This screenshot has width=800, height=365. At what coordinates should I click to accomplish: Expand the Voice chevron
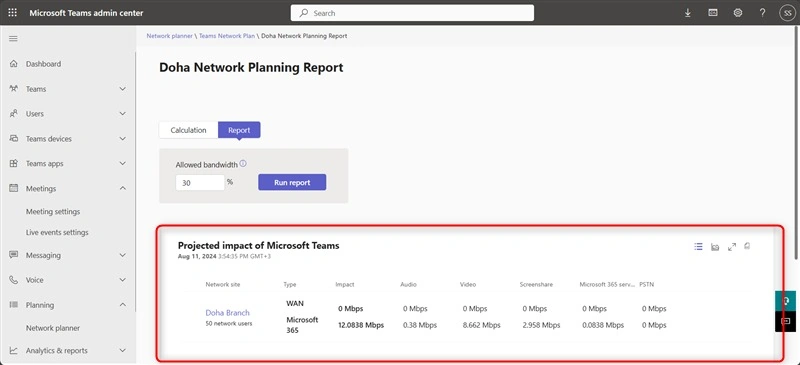pyautogui.click(x=122, y=280)
